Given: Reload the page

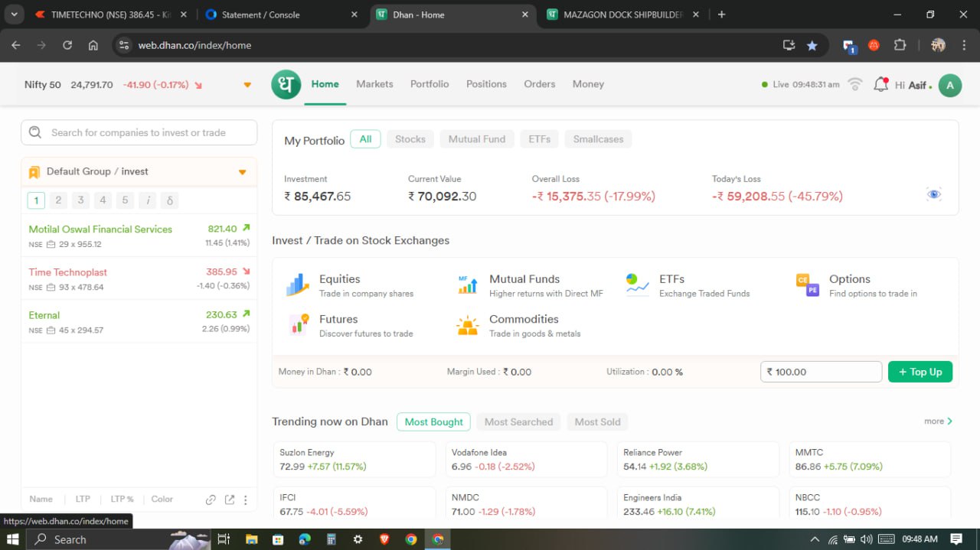Looking at the screenshot, I should point(67,45).
